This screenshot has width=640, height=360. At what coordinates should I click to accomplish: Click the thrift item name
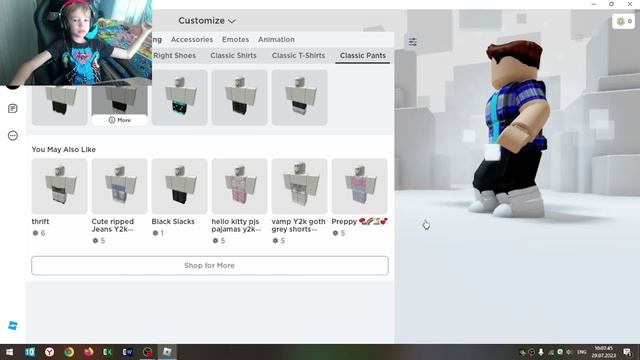click(x=40, y=221)
